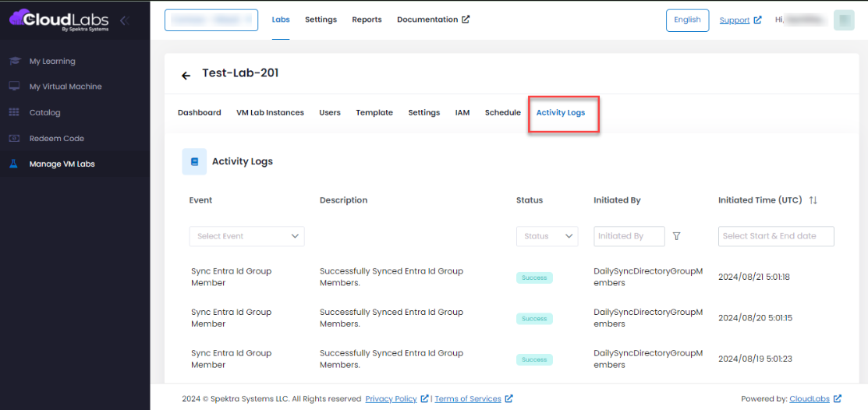Click Terms of Services external link icon

[508, 398]
